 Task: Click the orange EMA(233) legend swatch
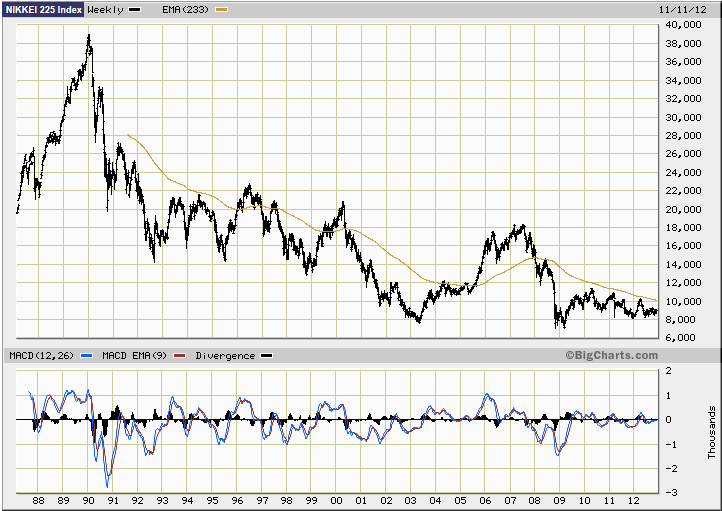221,10
